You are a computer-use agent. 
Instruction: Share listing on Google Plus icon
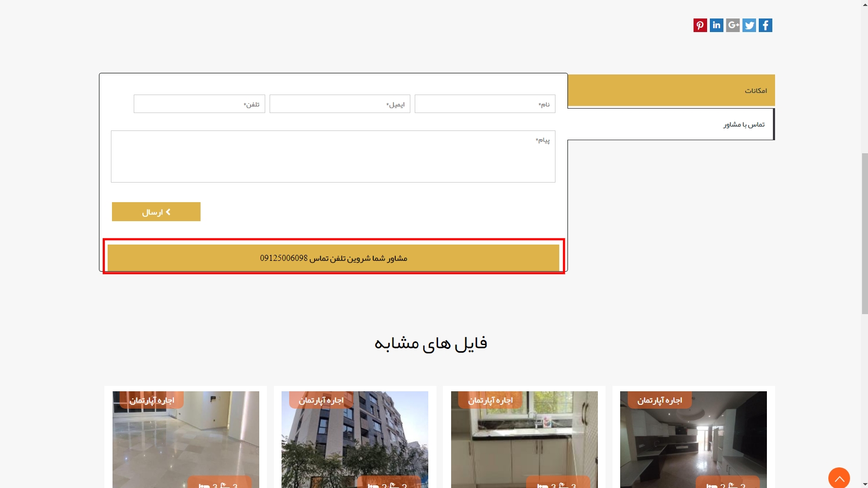tap(733, 25)
